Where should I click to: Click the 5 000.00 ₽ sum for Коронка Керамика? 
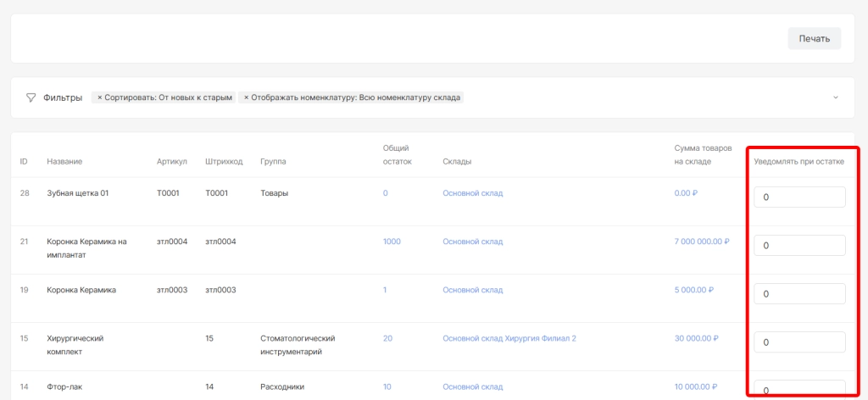click(x=693, y=290)
